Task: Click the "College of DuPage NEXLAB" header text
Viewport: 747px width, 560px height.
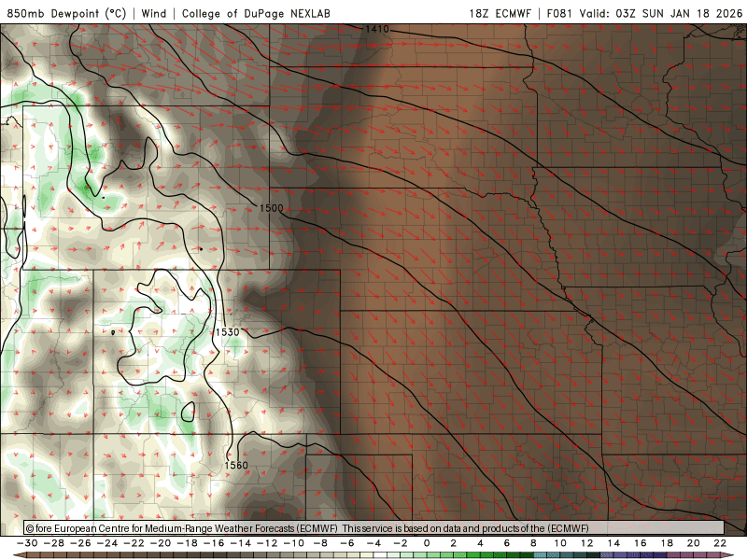Action: pyautogui.click(x=256, y=13)
